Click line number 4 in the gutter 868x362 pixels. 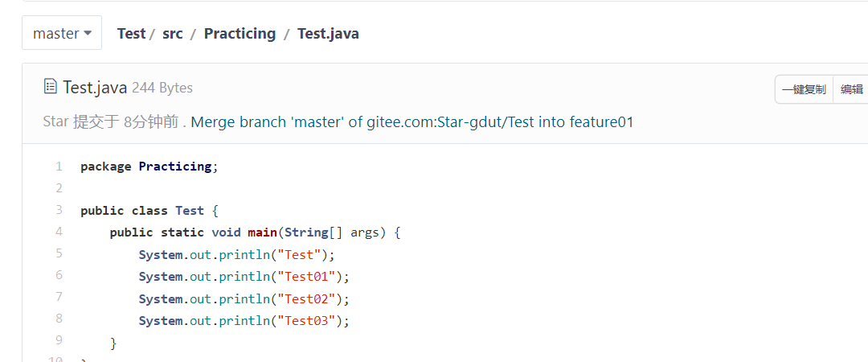(59, 232)
